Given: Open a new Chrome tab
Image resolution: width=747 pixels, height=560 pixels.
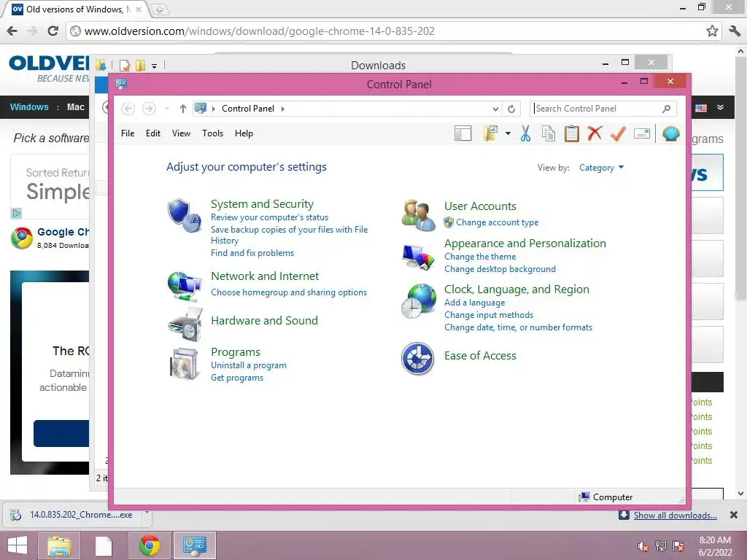Looking at the screenshot, I should click(160, 9).
